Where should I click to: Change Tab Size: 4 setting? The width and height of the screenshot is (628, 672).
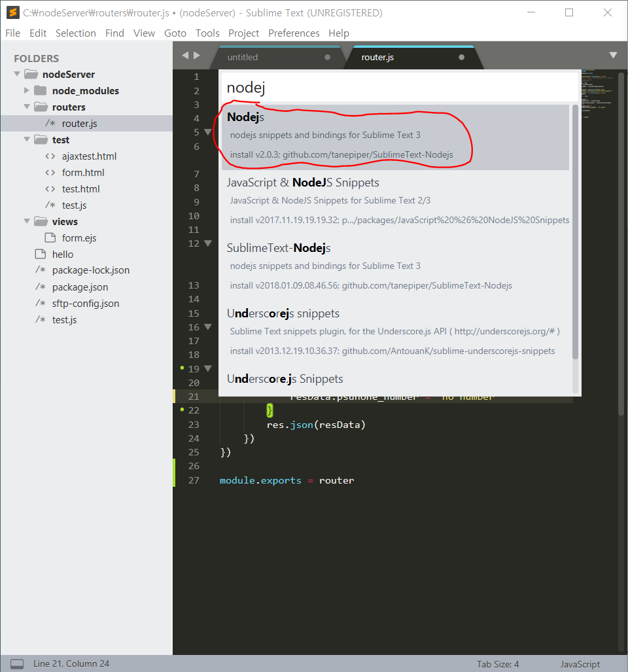[x=498, y=664]
